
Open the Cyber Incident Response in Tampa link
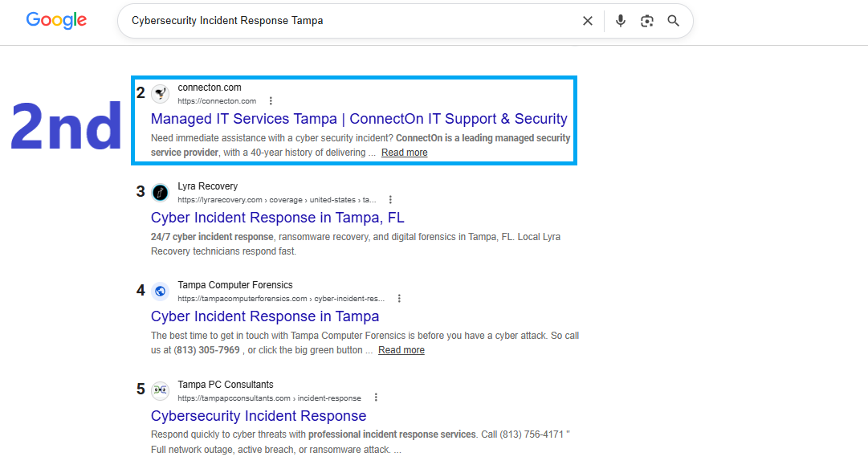[x=265, y=316]
